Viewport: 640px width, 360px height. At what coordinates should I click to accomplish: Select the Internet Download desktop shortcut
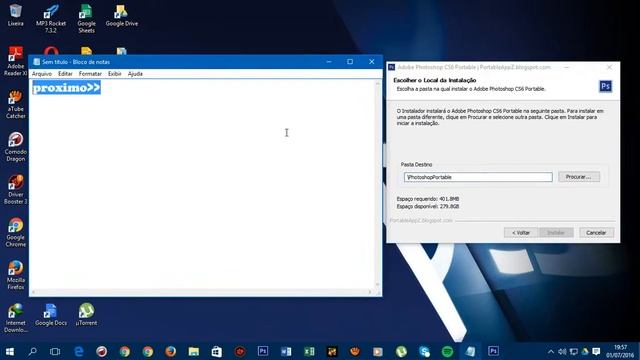pos(16,318)
